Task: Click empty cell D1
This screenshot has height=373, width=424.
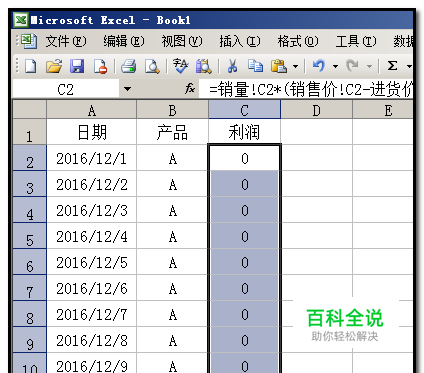Action: tap(316, 132)
